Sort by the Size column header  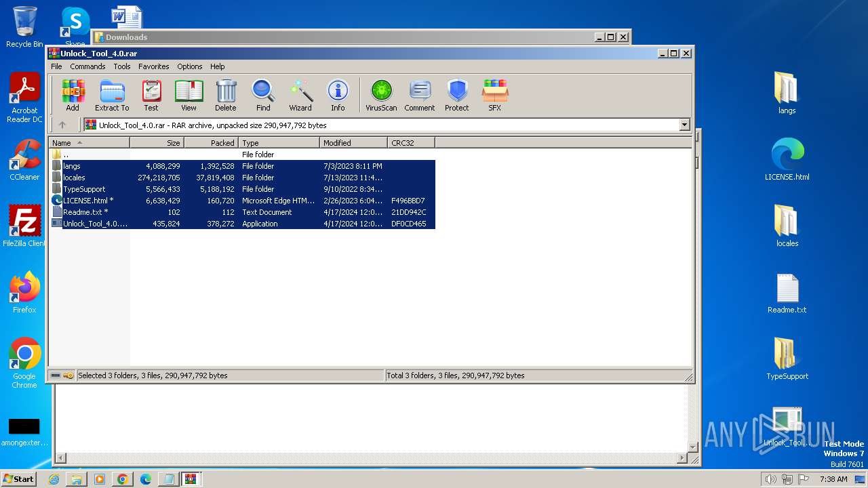(157, 143)
